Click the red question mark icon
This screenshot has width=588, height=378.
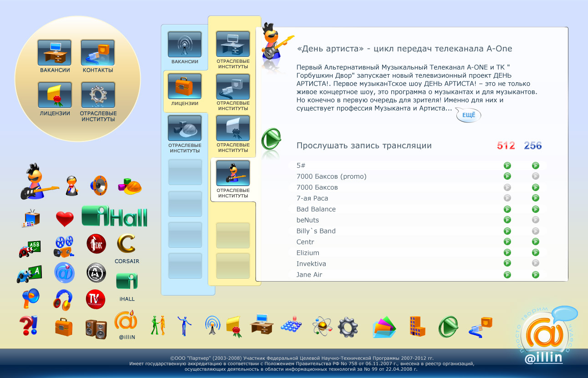tap(28, 326)
